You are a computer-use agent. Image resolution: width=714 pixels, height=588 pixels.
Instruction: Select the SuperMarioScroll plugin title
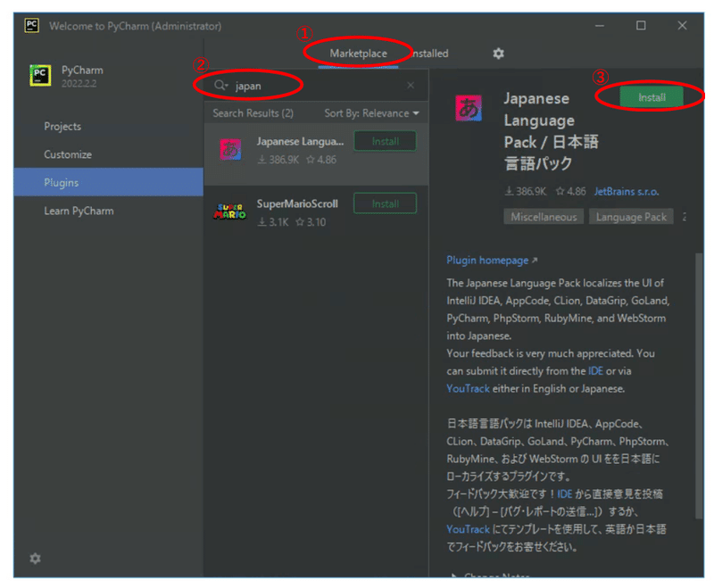pos(297,203)
